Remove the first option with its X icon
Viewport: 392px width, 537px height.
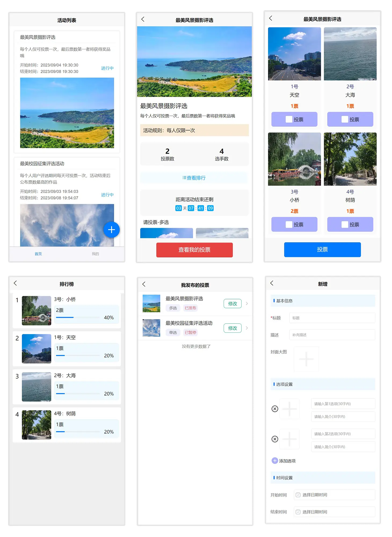275,409
